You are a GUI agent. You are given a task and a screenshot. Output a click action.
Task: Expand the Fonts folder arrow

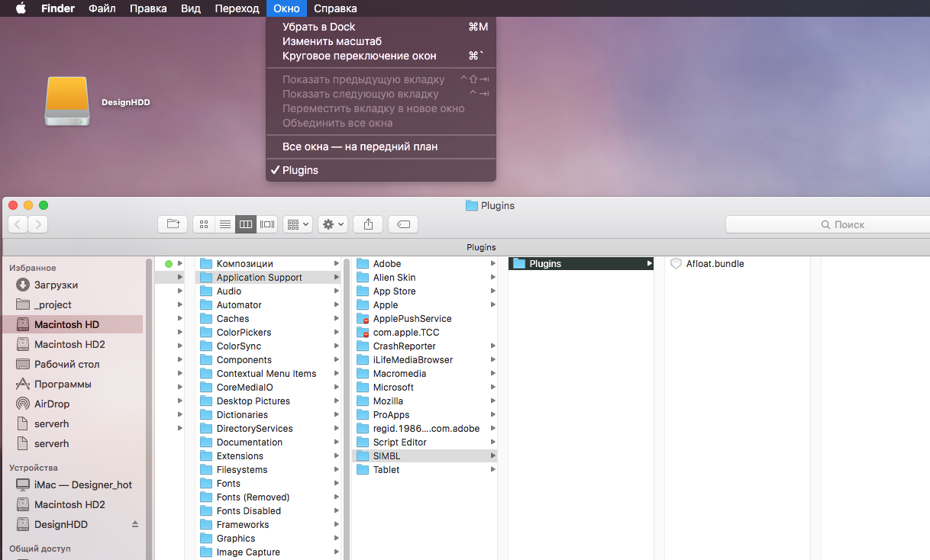(337, 483)
